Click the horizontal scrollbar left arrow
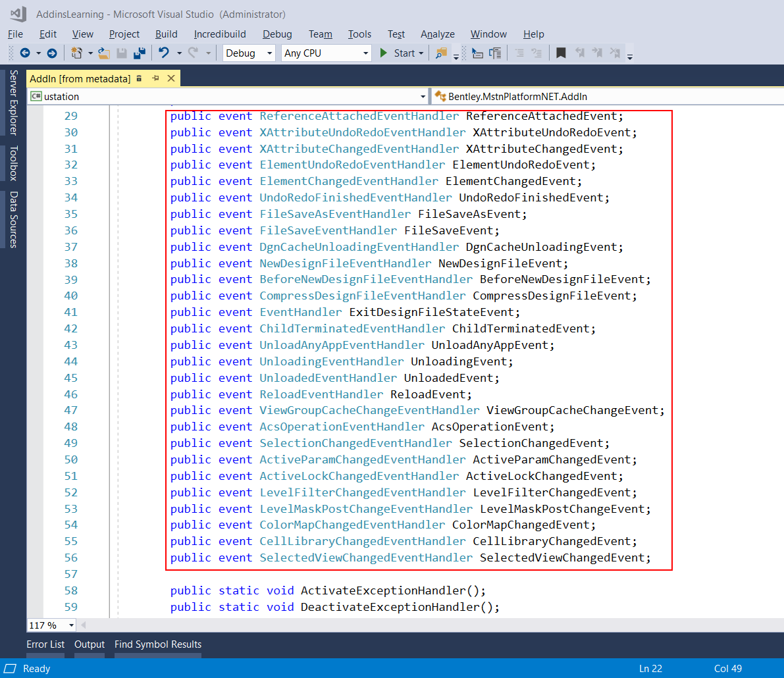The height and width of the screenshot is (678, 784). pos(84,625)
